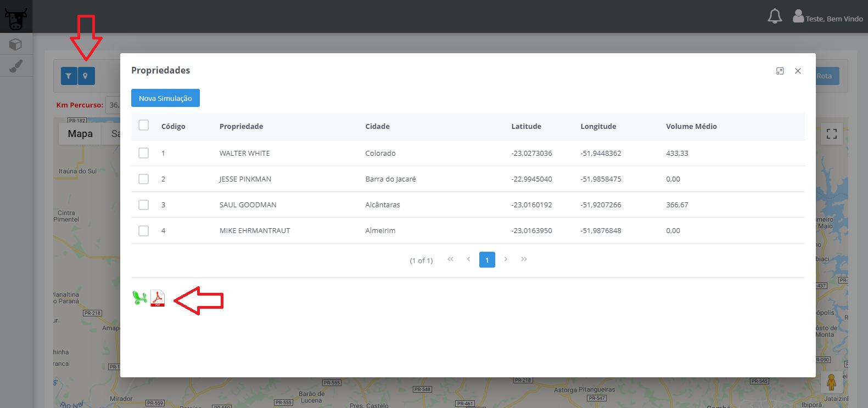868x408 pixels.
Task: Open the paintbrush item in sidebar
Action: (16, 66)
